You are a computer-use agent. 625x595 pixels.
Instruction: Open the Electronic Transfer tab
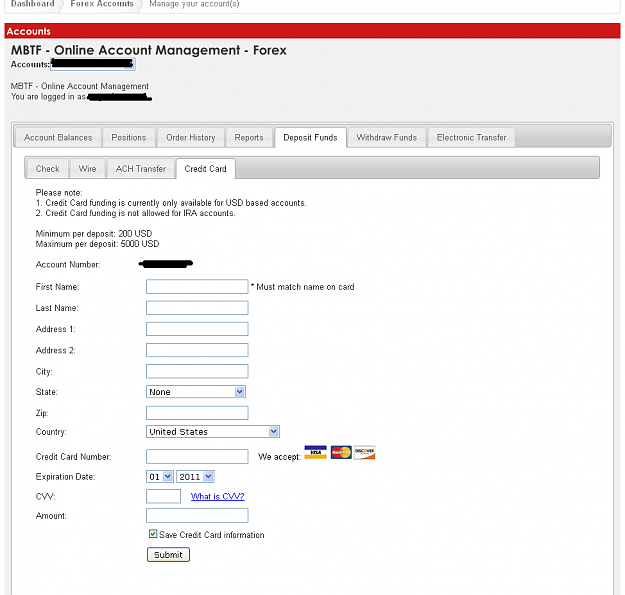(471, 137)
